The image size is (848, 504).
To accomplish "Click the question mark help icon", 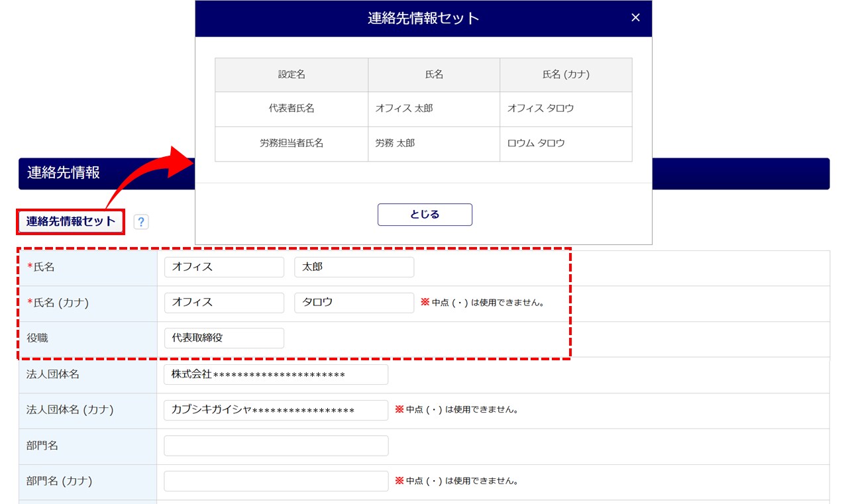I will pos(140,222).
